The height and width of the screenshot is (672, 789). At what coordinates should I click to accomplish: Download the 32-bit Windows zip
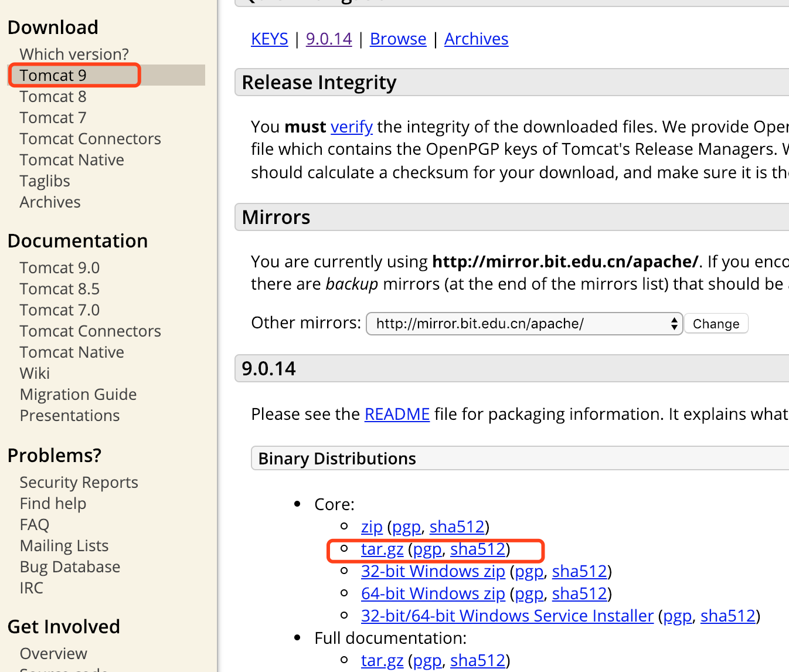coord(433,571)
